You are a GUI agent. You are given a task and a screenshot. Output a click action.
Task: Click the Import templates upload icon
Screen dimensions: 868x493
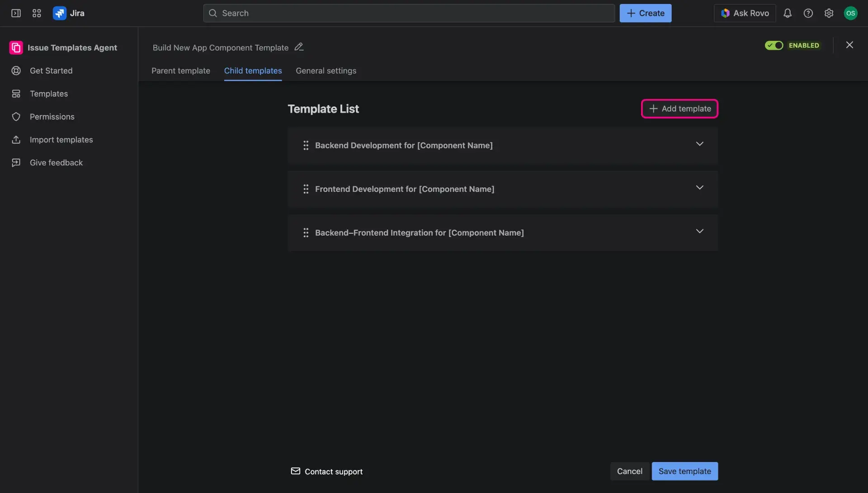click(x=16, y=139)
